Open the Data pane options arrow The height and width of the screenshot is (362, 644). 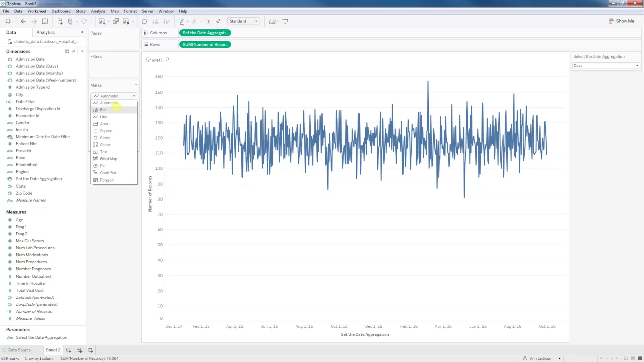pyautogui.click(x=82, y=32)
